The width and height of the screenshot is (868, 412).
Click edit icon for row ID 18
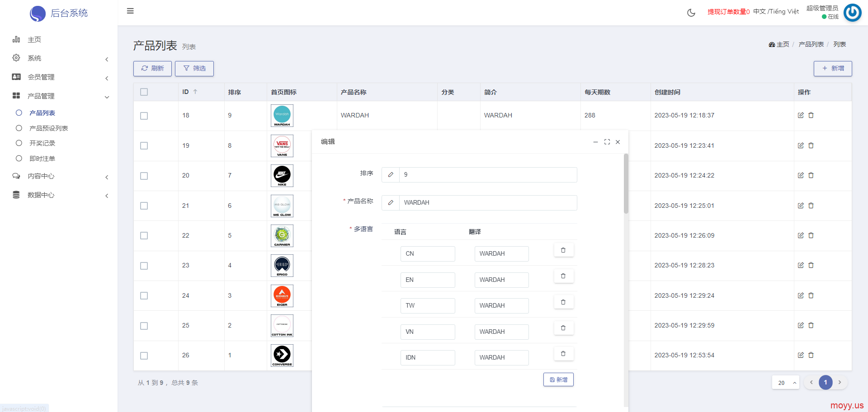801,115
